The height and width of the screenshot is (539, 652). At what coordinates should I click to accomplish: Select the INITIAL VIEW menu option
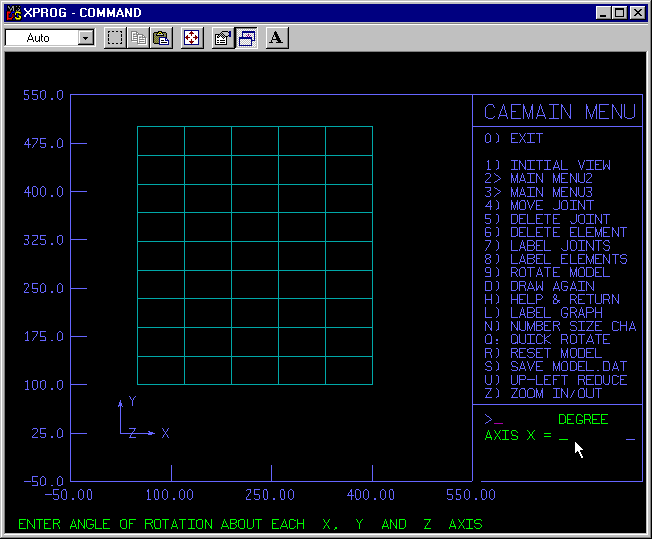[x=560, y=165]
